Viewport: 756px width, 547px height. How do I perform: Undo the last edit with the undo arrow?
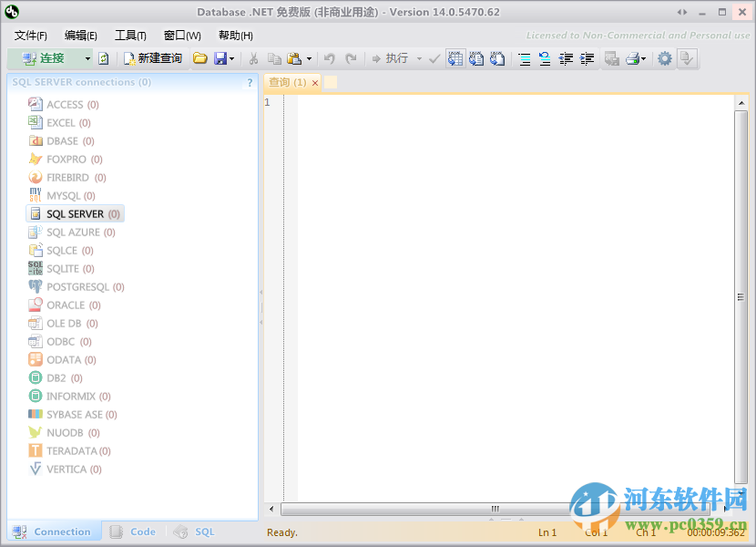click(329, 58)
